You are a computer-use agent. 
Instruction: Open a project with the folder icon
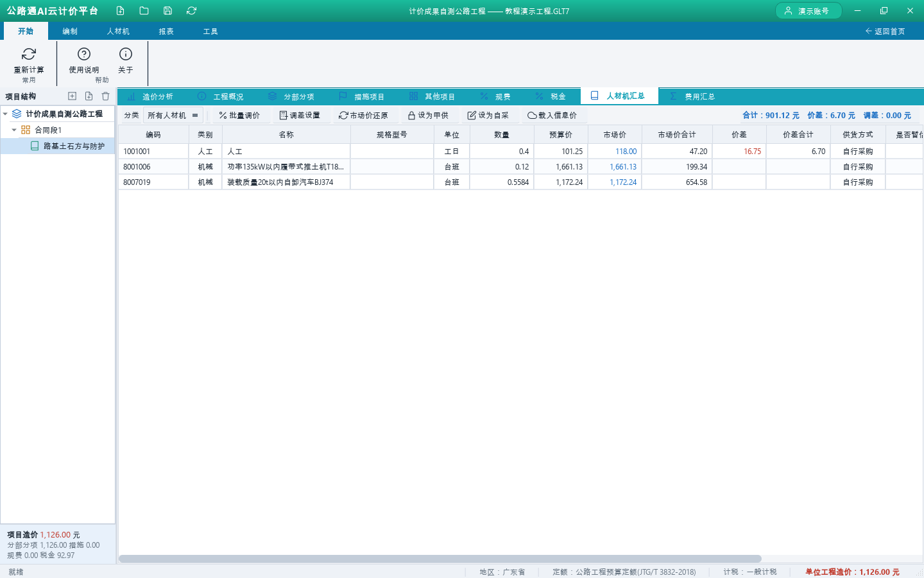pos(144,11)
